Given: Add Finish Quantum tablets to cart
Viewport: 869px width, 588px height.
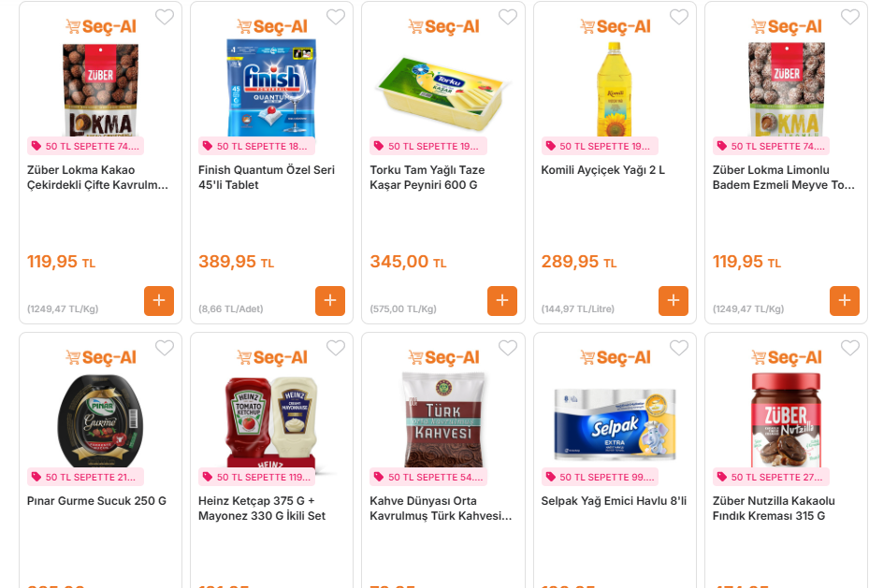Looking at the screenshot, I should coord(330,301).
